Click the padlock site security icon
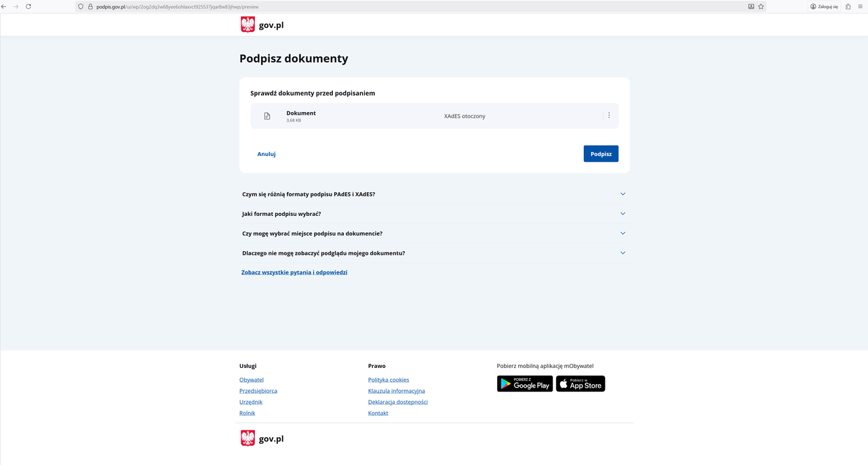 tap(90, 6)
